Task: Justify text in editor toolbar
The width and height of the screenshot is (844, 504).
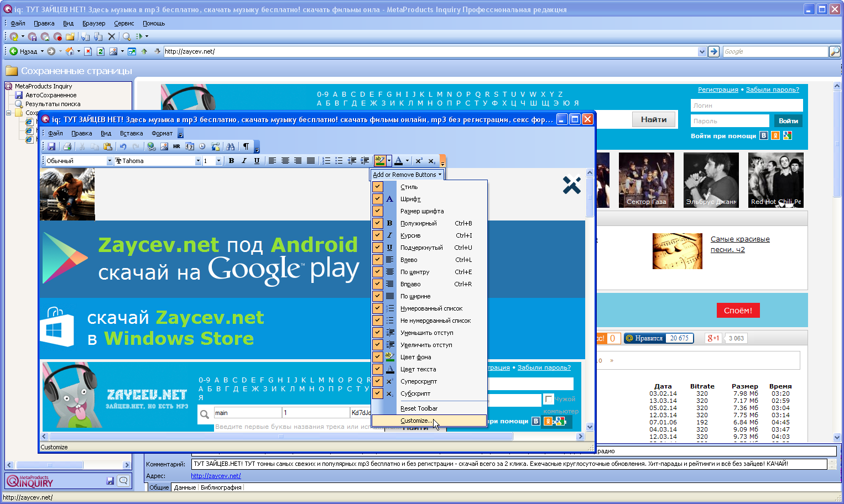Action: tap(311, 161)
